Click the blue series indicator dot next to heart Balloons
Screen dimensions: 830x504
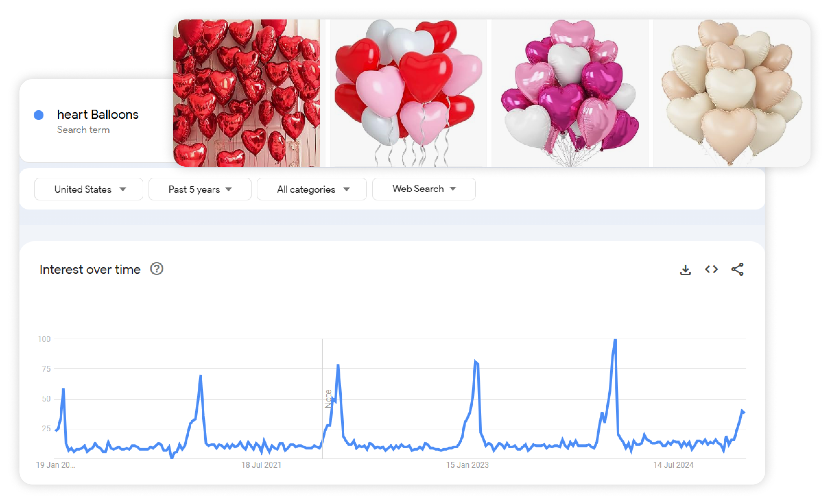coord(39,115)
